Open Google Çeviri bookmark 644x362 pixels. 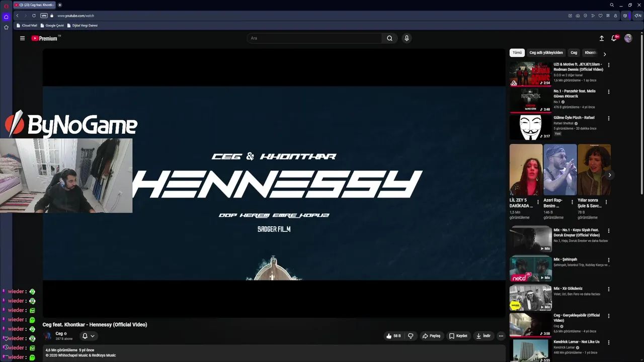(x=52, y=25)
